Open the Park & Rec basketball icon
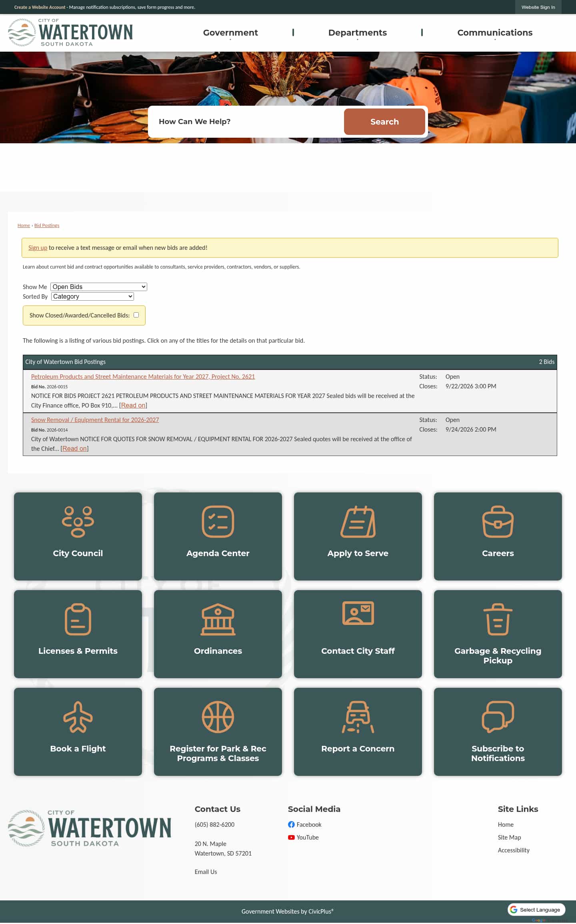576x924 pixels. [x=218, y=717]
